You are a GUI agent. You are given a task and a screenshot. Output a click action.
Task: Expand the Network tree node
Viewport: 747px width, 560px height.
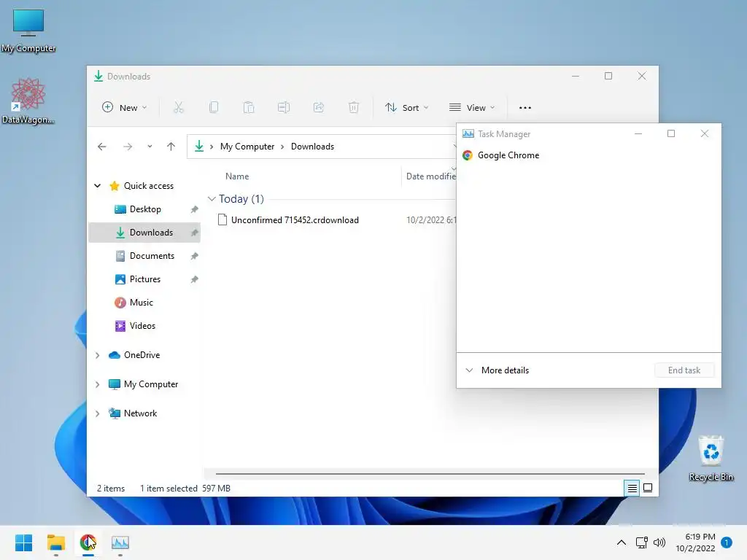tap(97, 413)
